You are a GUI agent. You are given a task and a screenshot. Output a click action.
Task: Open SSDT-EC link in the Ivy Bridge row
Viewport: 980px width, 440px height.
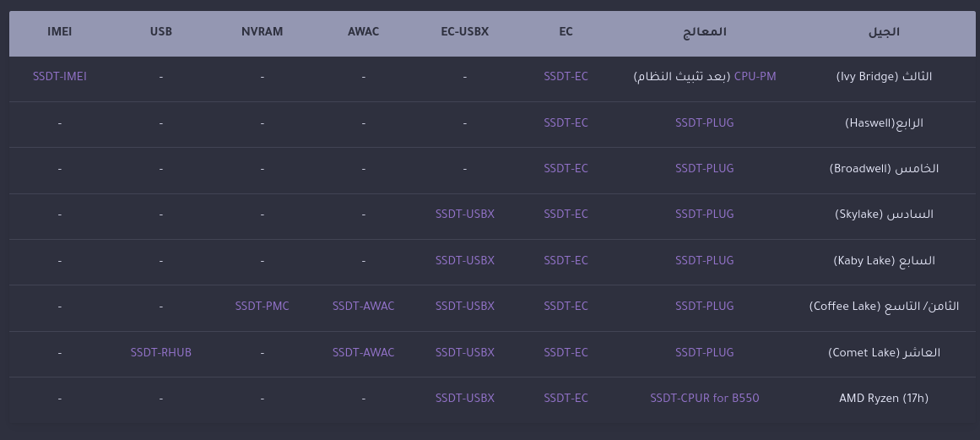[x=566, y=76]
